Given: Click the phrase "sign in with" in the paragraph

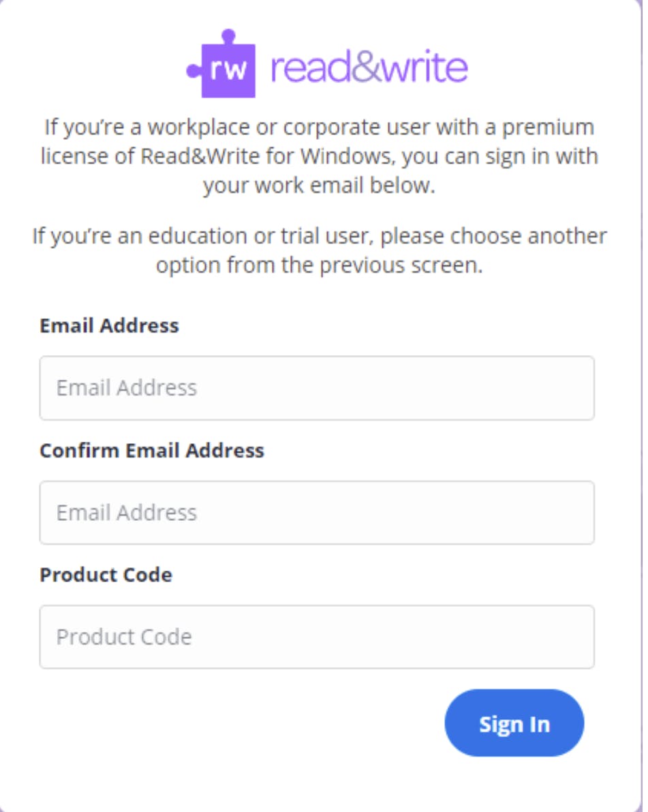Looking at the screenshot, I should coord(534,157).
